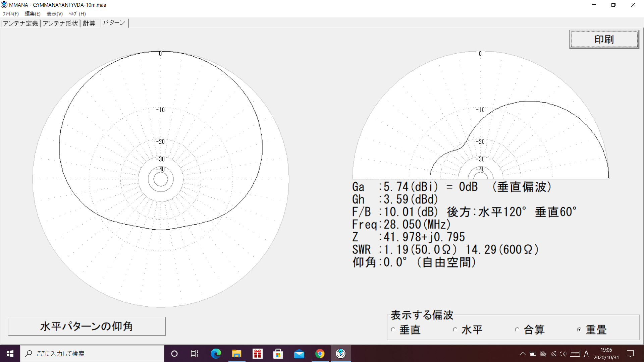Open the 計算 tab
This screenshot has height=362, width=644.
[89, 23]
